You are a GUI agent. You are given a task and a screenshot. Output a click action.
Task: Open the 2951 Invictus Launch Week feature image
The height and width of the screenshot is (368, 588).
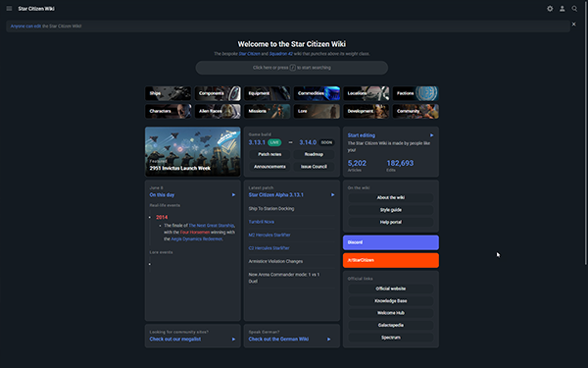click(x=193, y=152)
